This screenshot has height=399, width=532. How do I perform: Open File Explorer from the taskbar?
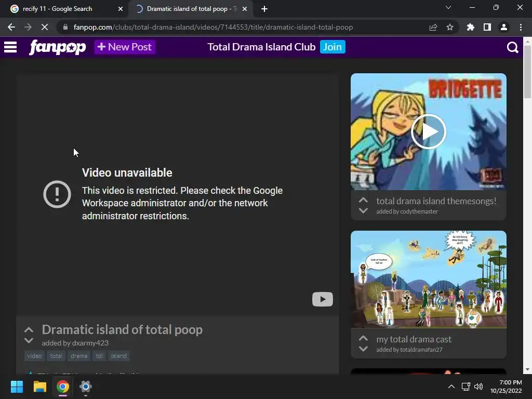click(39, 387)
